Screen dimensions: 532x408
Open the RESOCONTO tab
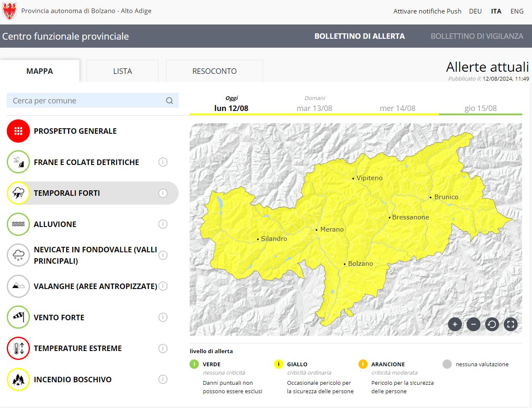tap(214, 71)
